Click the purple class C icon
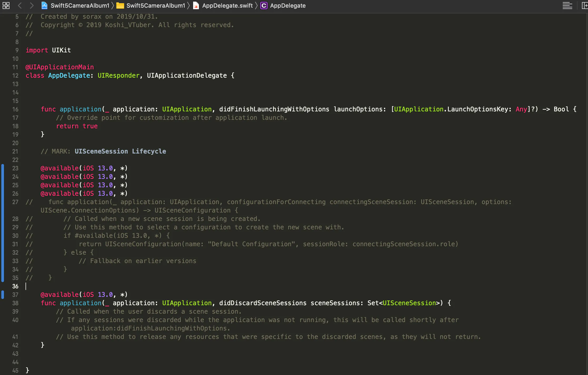The width and height of the screenshot is (588, 375). point(264,6)
